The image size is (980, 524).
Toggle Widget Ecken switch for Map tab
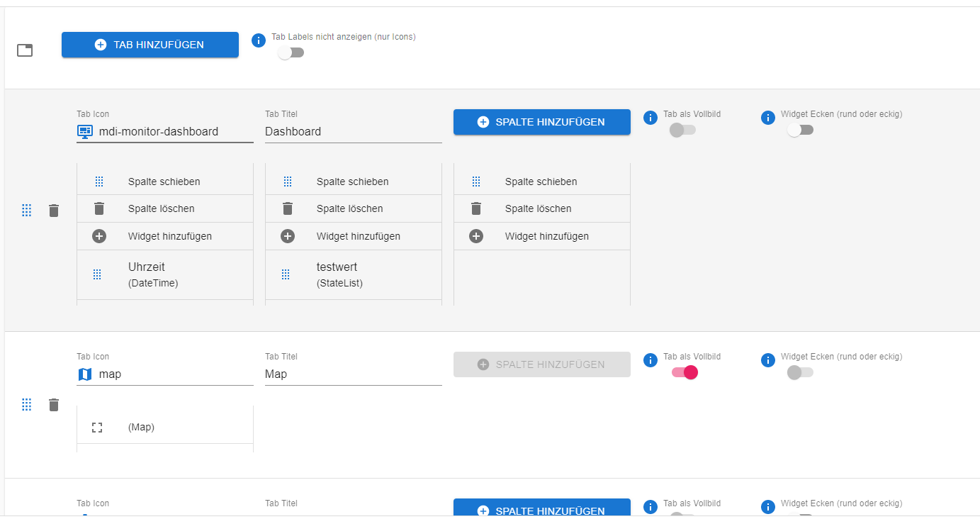pyautogui.click(x=800, y=373)
